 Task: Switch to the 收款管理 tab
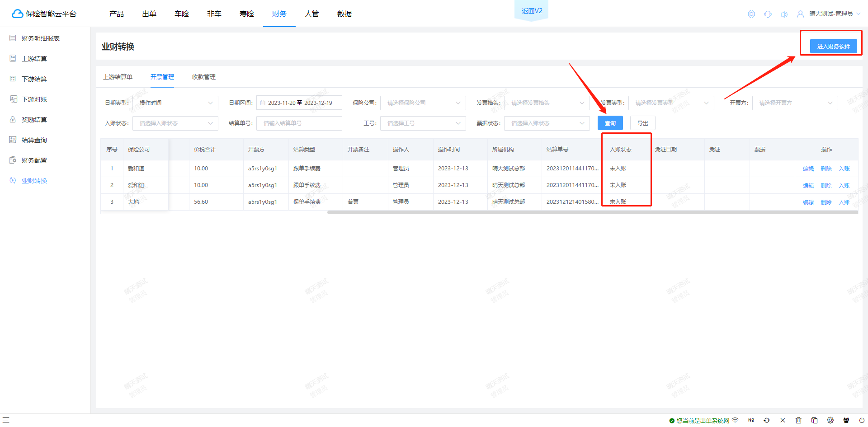pyautogui.click(x=204, y=77)
